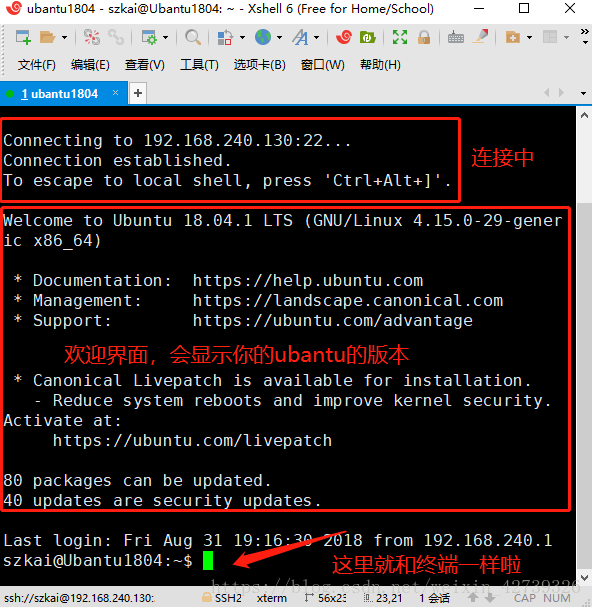Screen dimensions: 592x607
Task: Click the status bar up arrow icon
Action: (x=473, y=598)
